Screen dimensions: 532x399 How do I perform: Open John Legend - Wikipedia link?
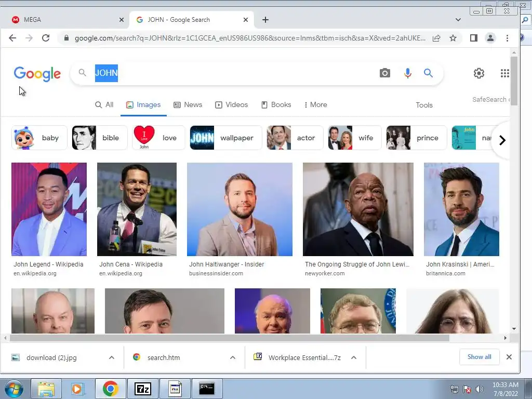[x=48, y=264]
